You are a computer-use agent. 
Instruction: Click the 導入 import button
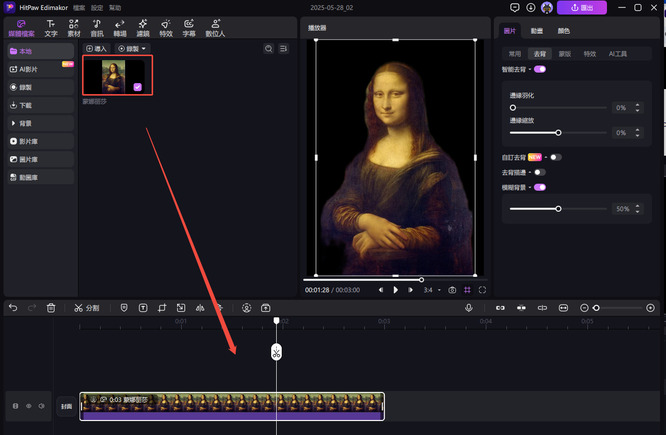click(x=96, y=49)
